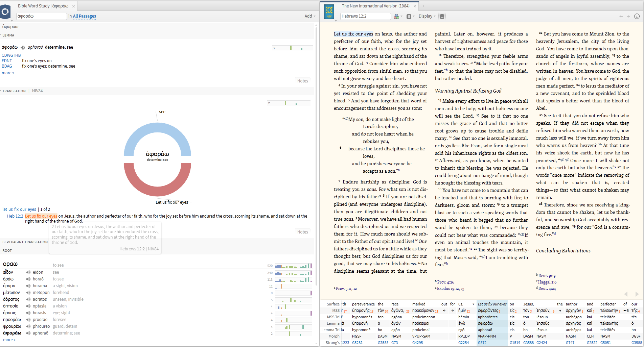Click the ὁράω lemma row in Root list

tap(157, 279)
